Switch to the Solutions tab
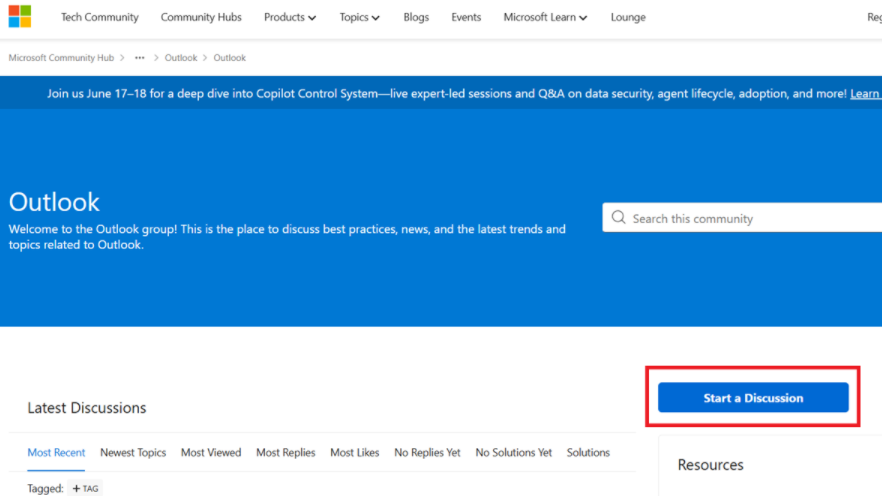Screen dimensions: 882x496 tap(588, 453)
